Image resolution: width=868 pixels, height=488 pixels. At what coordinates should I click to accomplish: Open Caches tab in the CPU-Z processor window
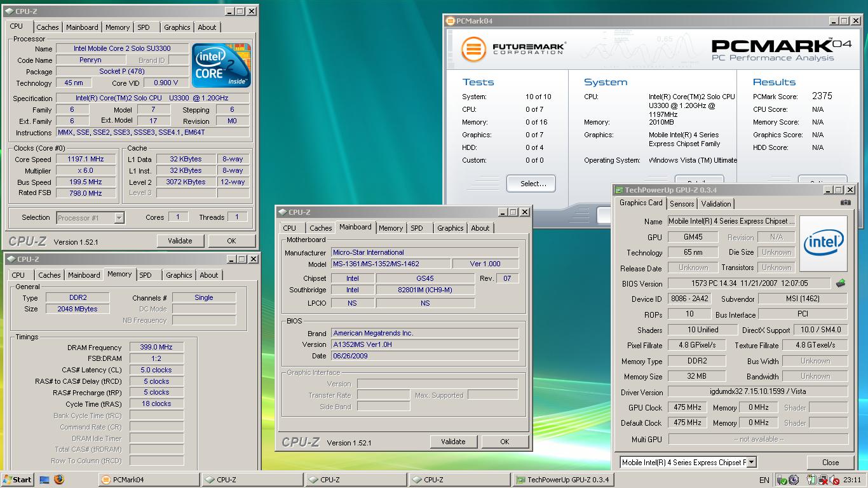tap(47, 27)
